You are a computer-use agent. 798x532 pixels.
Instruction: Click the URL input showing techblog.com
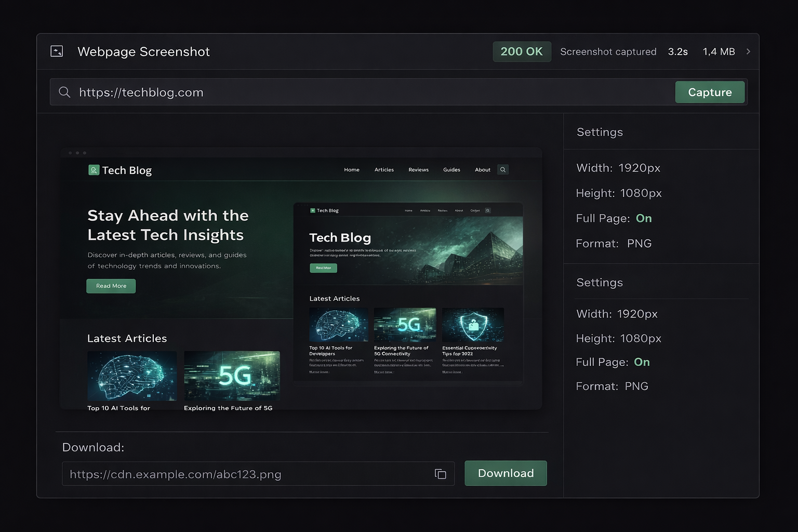(x=141, y=92)
